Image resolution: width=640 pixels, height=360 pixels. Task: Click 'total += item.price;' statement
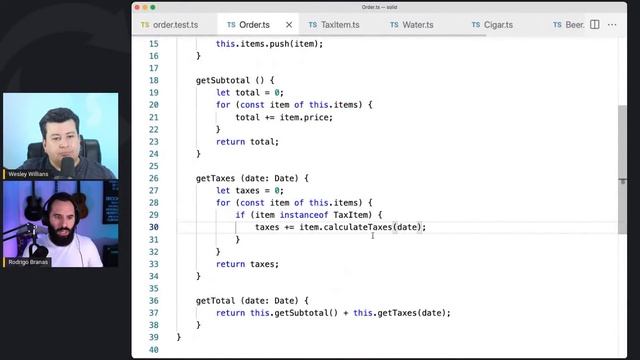point(284,118)
